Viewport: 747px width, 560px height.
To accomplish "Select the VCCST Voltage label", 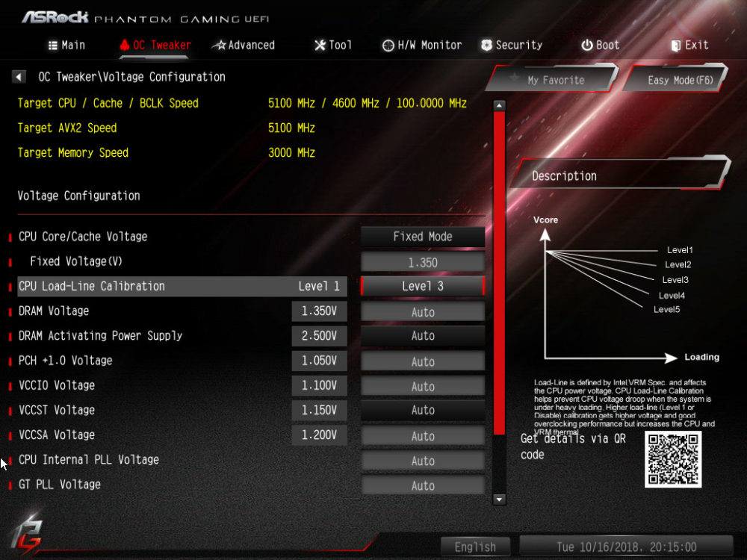I will click(57, 410).
